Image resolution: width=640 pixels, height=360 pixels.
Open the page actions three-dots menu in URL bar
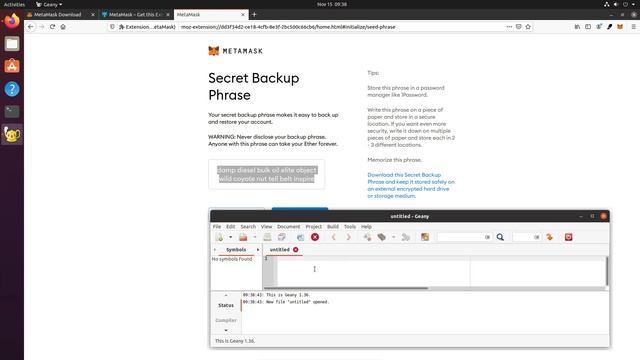click(509, 27)
